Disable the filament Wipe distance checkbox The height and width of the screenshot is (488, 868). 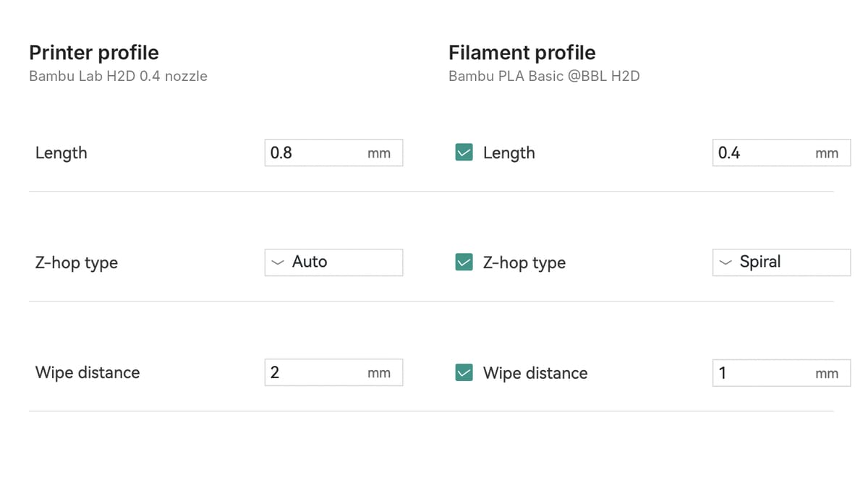[x=464, y=372]
